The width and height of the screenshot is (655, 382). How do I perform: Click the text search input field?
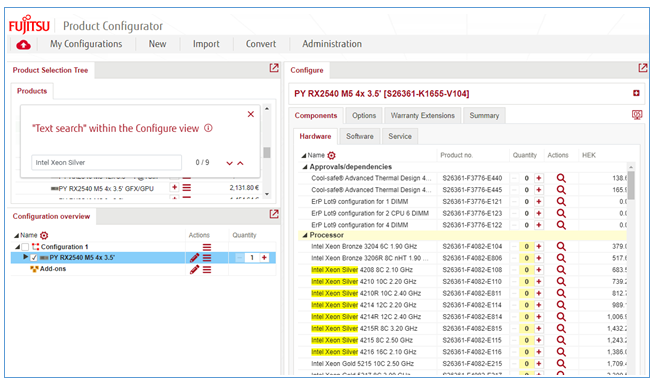pyautogui.click(x=107, y=162)
